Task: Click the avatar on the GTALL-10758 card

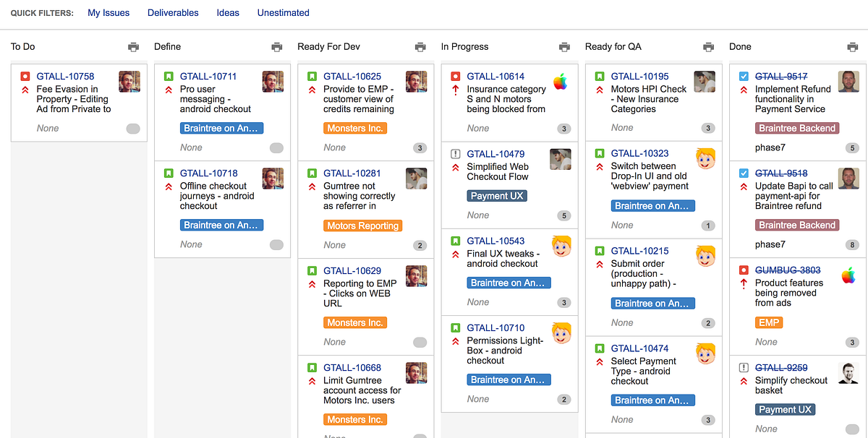Action: 129,82
